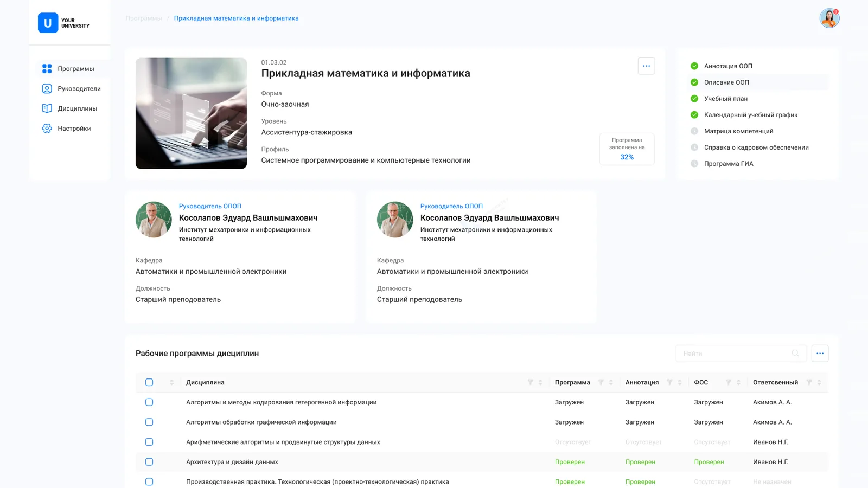Click green check icon beside Аннотация ООП
Image resolution: width=868 pixels, height=488 pixels.
(694, 66)
